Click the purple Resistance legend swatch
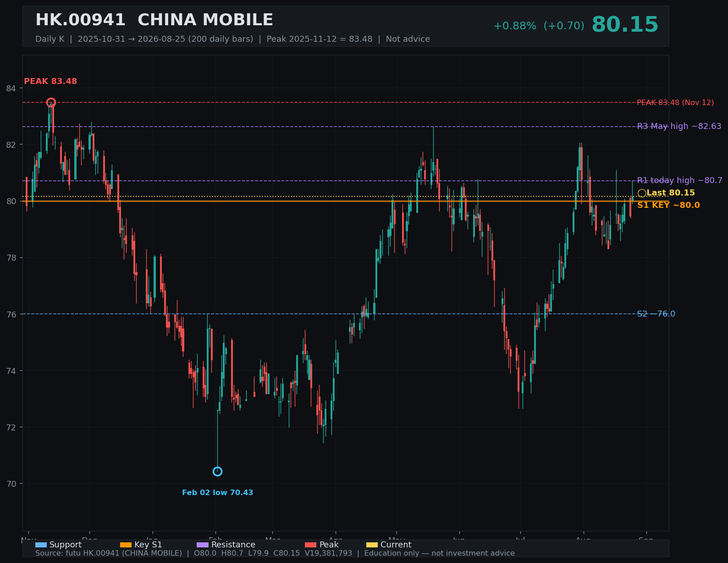The width and height of the screenshot is (728, 563). click(203, 545)
